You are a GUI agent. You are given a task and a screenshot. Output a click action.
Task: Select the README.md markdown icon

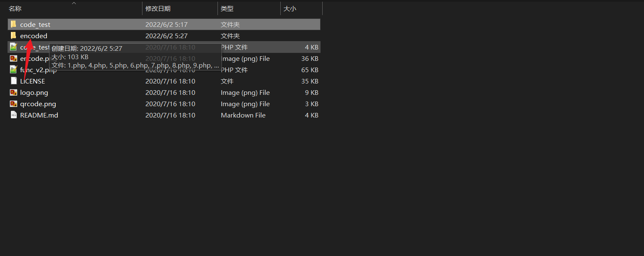pyautogui.click(x=13, y=115)
